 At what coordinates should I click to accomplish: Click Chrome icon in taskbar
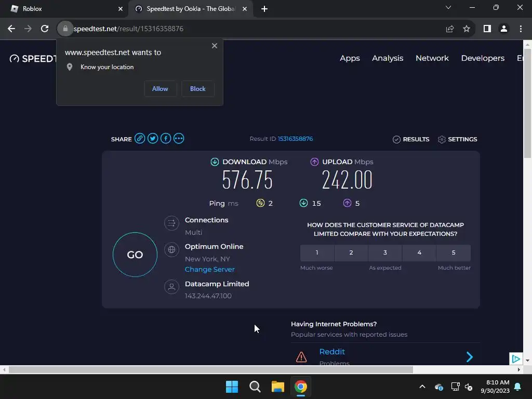point(301,387)
